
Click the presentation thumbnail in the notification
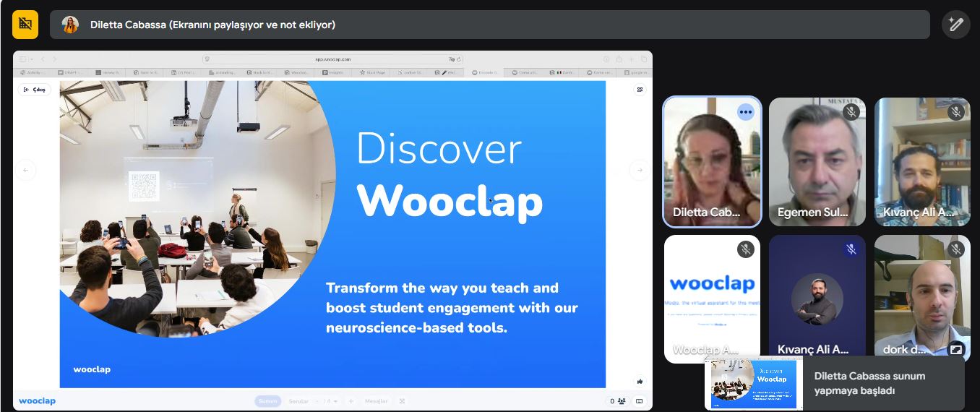tap(753, 384)
